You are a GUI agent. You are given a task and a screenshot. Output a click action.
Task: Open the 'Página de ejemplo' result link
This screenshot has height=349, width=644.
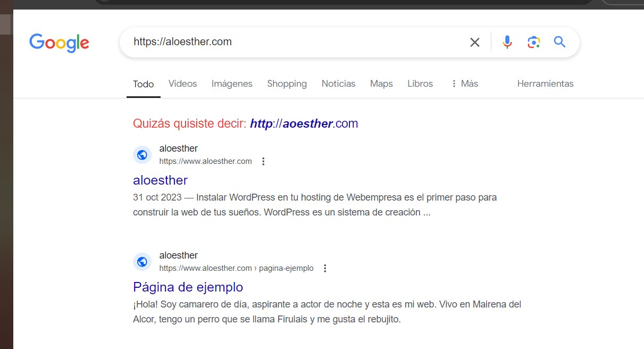[x=188, y=287]
